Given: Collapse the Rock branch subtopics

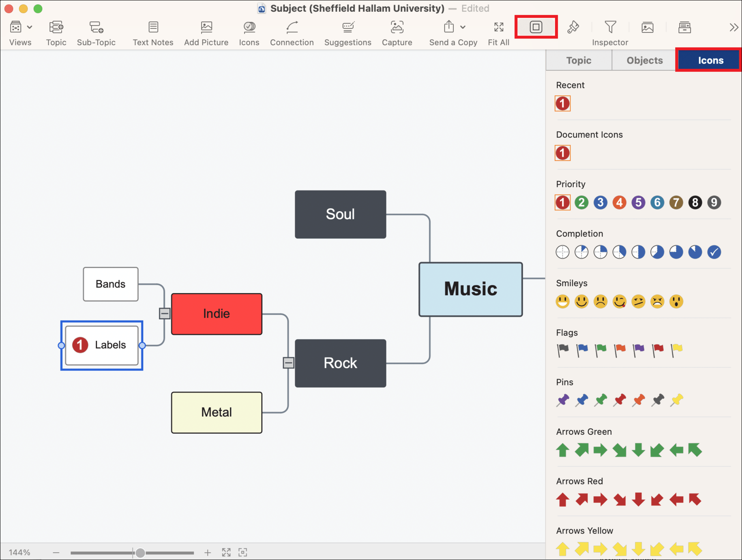Looking at the screenshot, I should (x=288, y=363).
